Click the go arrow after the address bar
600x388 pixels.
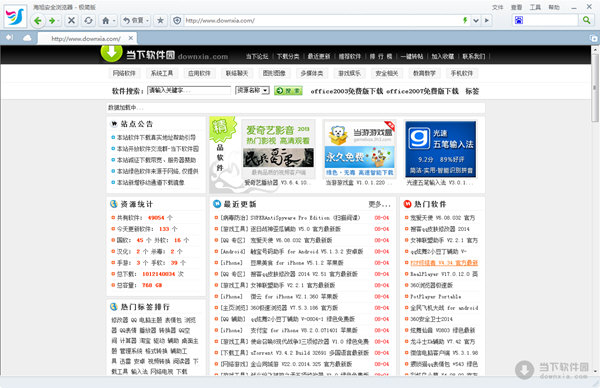[487, 21]
